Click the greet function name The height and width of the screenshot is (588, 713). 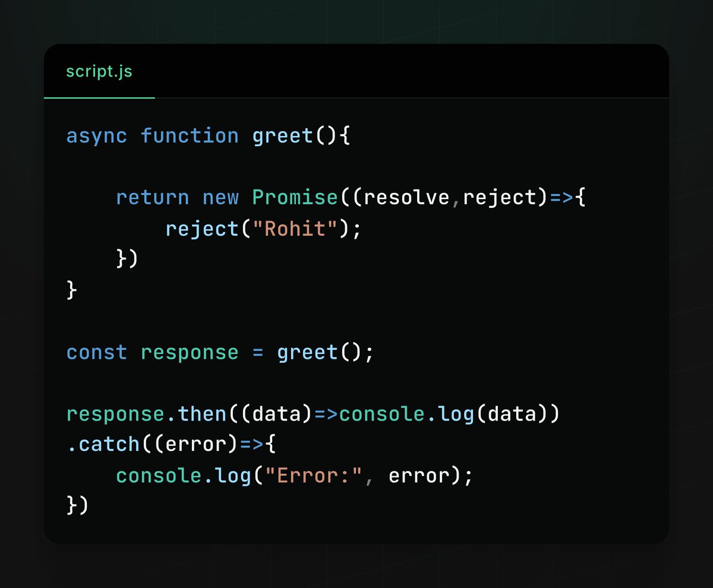283,135
